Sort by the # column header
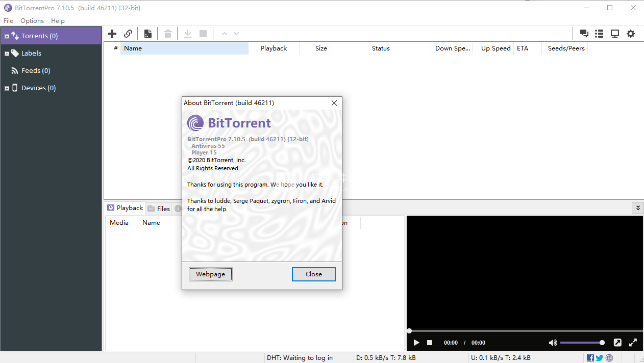644x363 pixels. (113, 48)
